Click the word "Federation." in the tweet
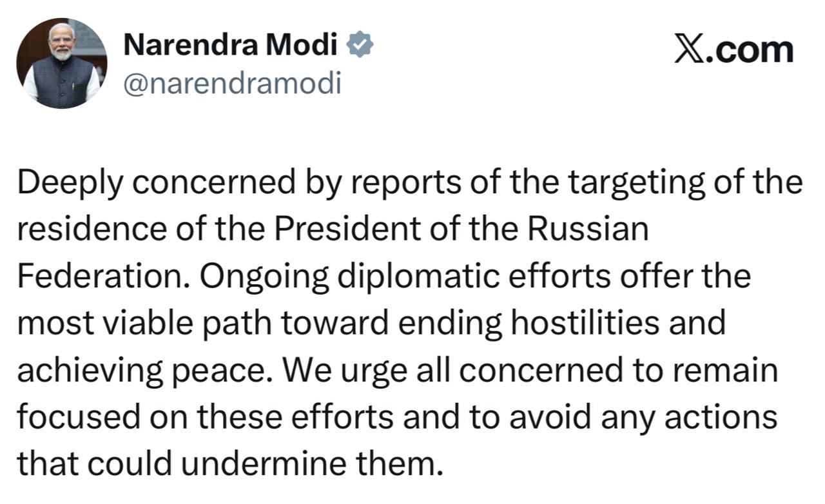 (x=103, y=276)
